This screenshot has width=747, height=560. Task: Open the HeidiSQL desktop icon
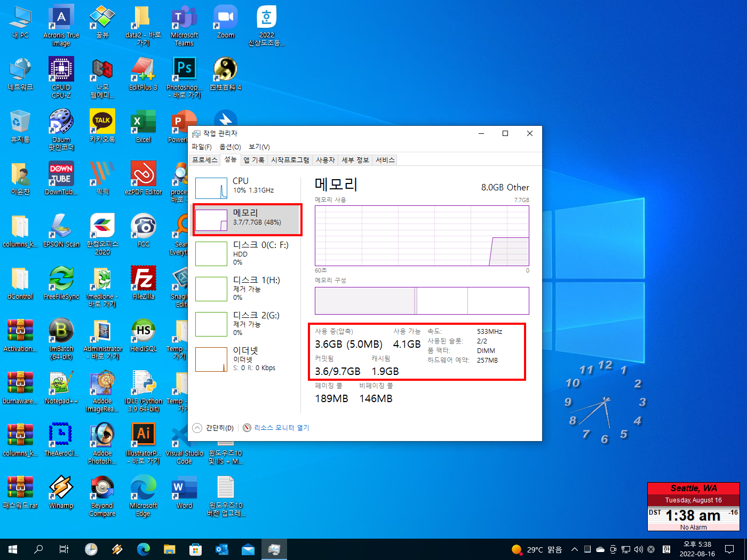point(143,336)
